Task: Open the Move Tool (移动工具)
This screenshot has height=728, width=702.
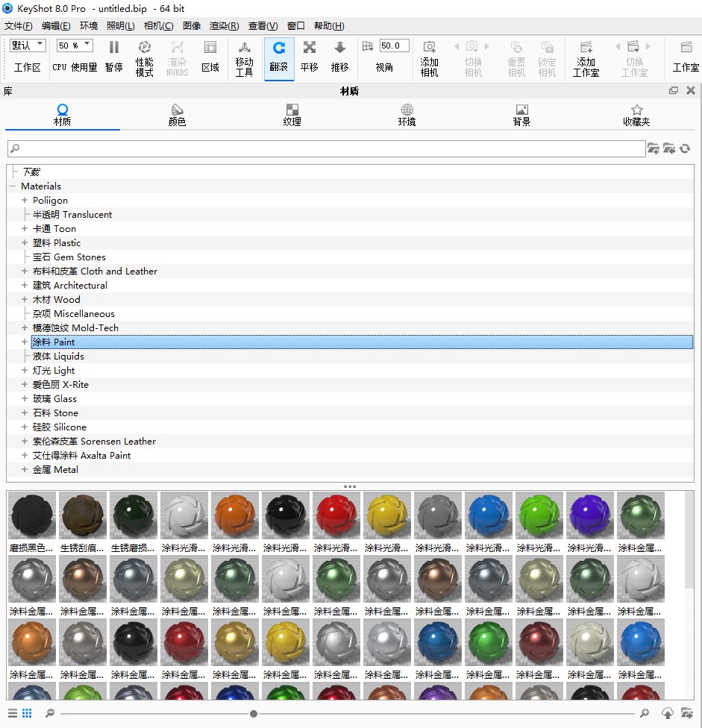Action: click(x=244, y=49)
